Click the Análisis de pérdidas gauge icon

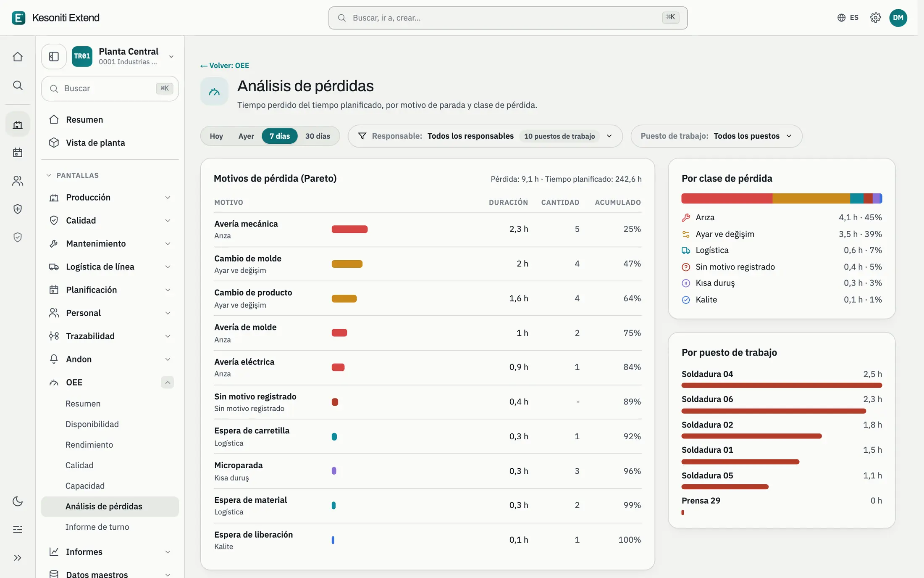[214, 91]
